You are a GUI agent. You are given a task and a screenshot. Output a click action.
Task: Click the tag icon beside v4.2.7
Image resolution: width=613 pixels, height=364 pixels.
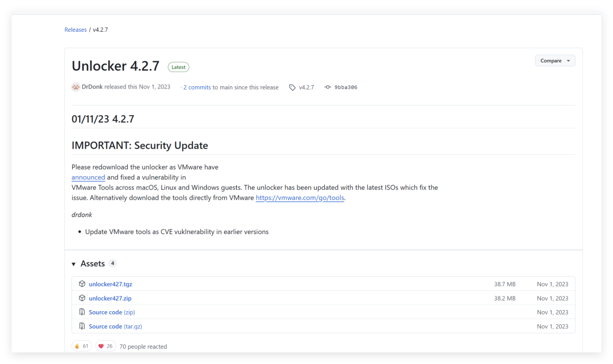pyautogui.click(x=292, y=87)
